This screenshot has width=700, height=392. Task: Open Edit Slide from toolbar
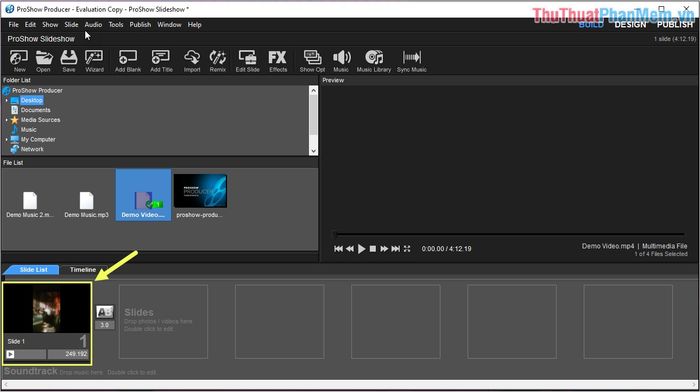pos(247,61)
